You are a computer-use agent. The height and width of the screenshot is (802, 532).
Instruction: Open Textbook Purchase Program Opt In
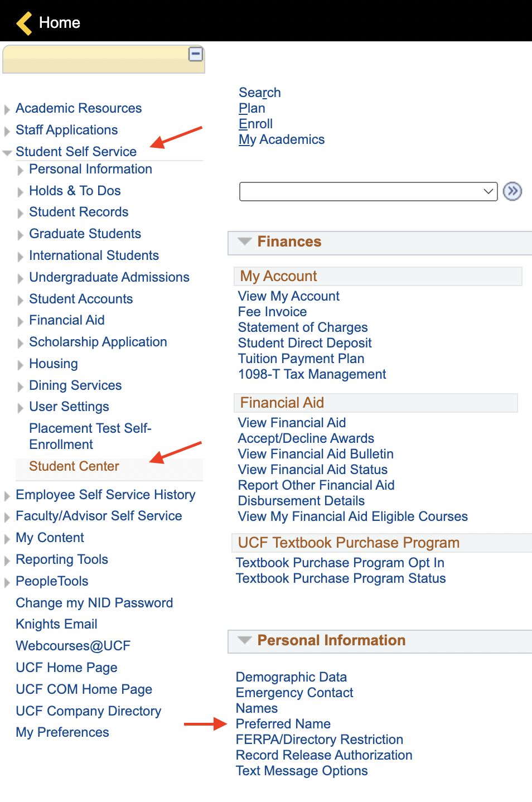(x=340, y=563)
